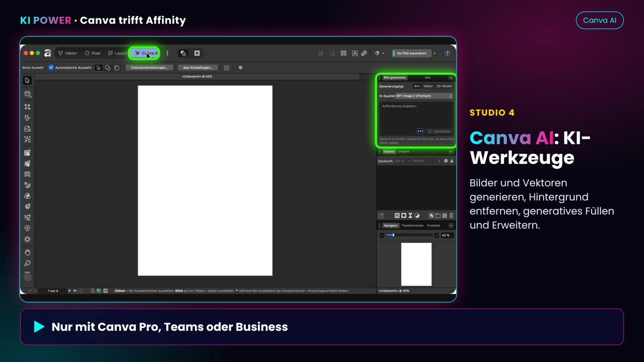Click the FX layer effects icon
The image size is (644, 362).
tap(397, 215)
